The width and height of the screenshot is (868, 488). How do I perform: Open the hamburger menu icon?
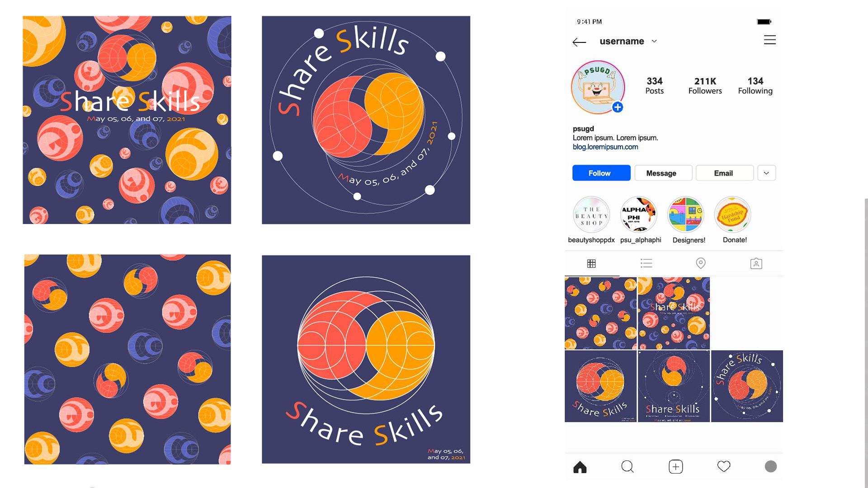pos(770,40)
